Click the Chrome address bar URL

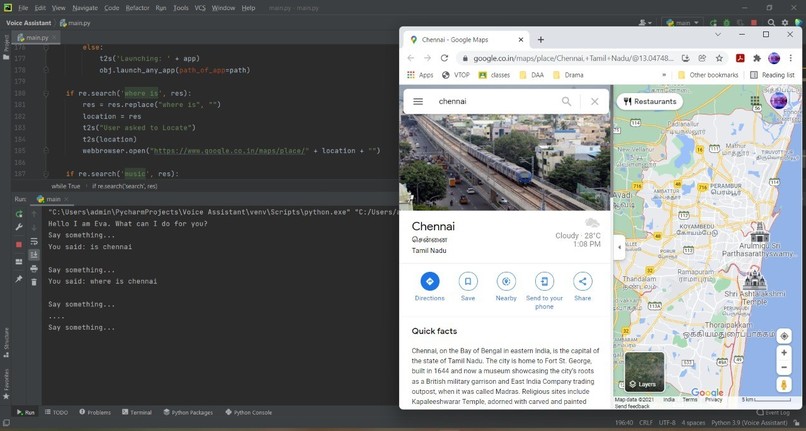point(573,59)
